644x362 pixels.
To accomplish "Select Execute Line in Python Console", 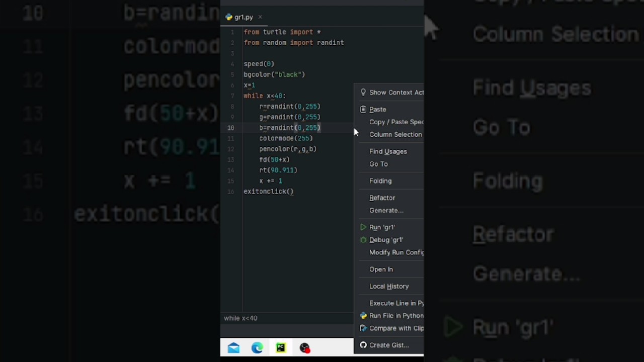I will click(x=396, y=303).
